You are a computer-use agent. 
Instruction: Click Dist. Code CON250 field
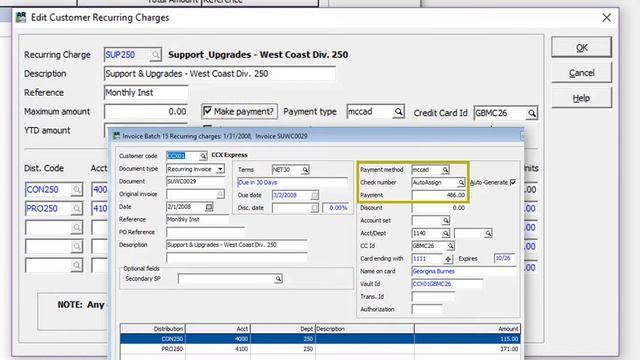(x=48, y=190)
